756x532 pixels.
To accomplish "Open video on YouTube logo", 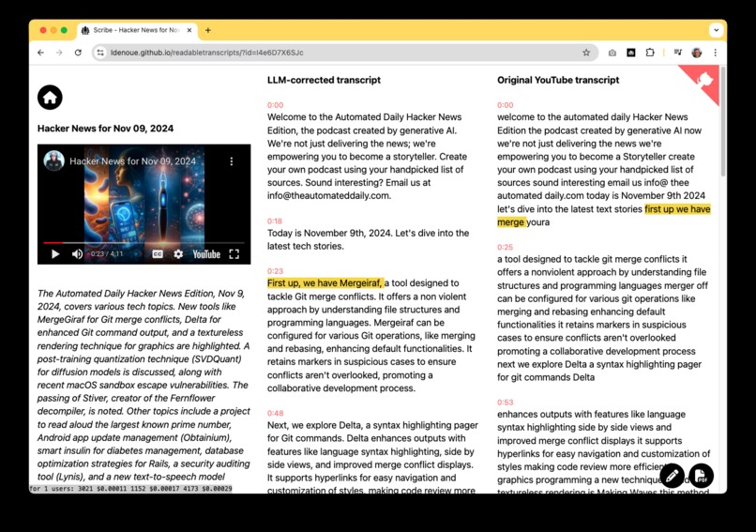I will point(206,254).
